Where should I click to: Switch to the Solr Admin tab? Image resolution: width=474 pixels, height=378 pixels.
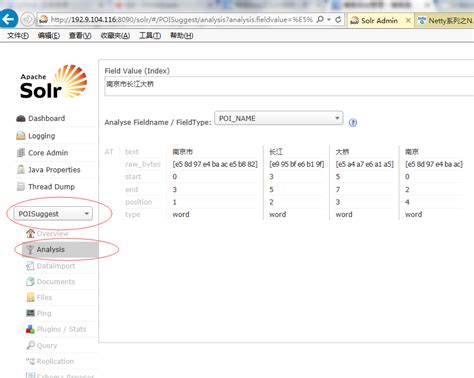(379, 21)
